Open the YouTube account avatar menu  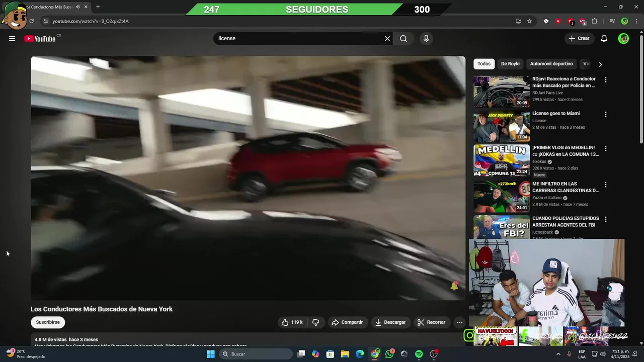624,39
